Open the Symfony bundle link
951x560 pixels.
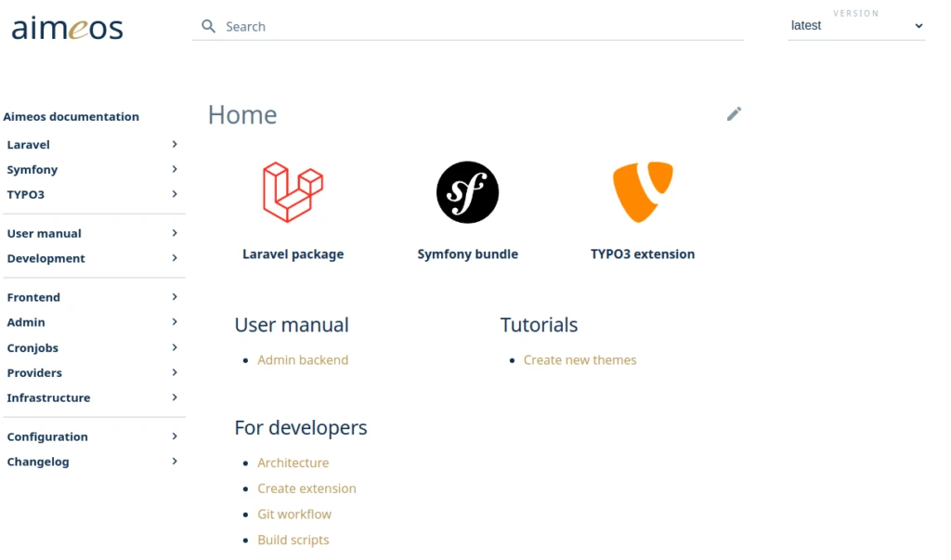coord(468,254)
